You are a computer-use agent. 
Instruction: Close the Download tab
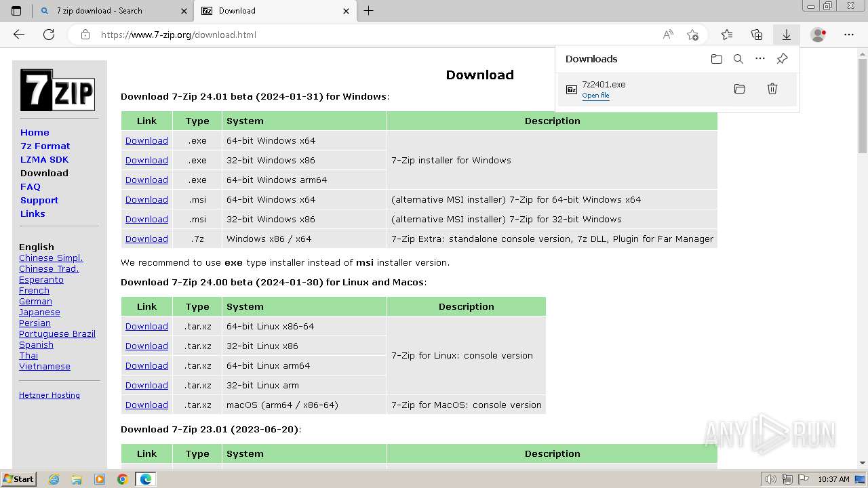click(x=347, y=11)
